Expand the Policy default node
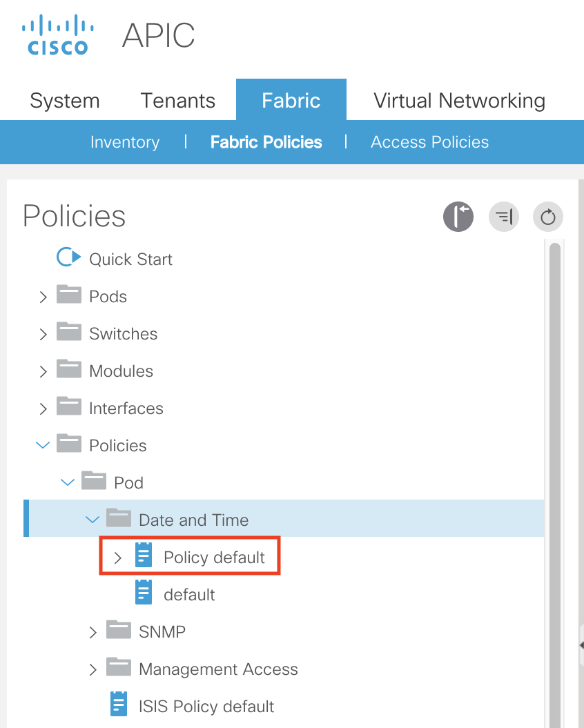 pyautogui.click(x=117, y=558)
